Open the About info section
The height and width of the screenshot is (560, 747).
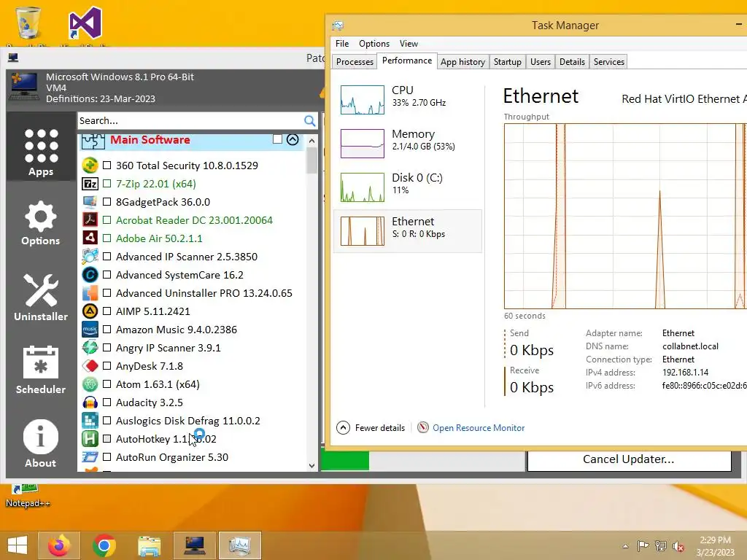pyautogui.click(x=41, y=444)
